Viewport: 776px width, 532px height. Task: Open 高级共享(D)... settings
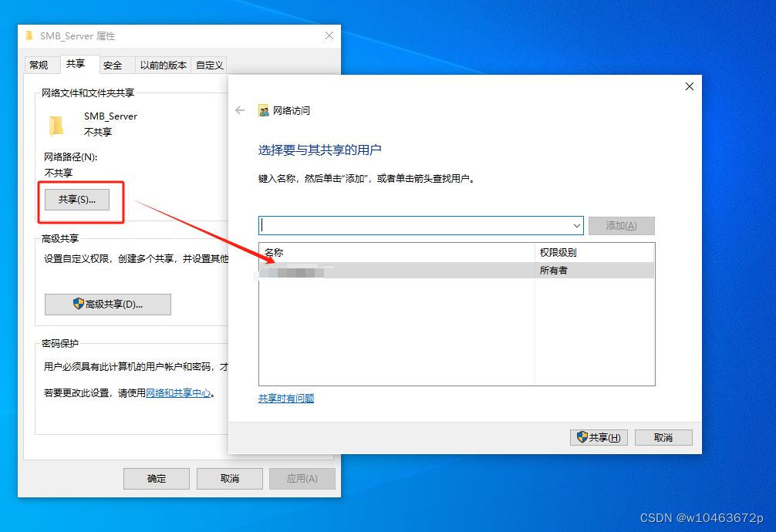(x=108, y=305)
